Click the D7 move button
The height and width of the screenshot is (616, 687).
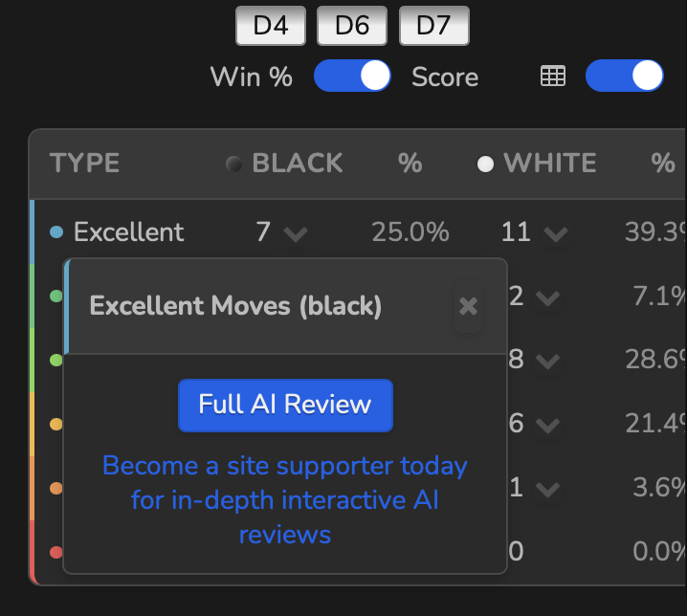[x=433, y=26]
